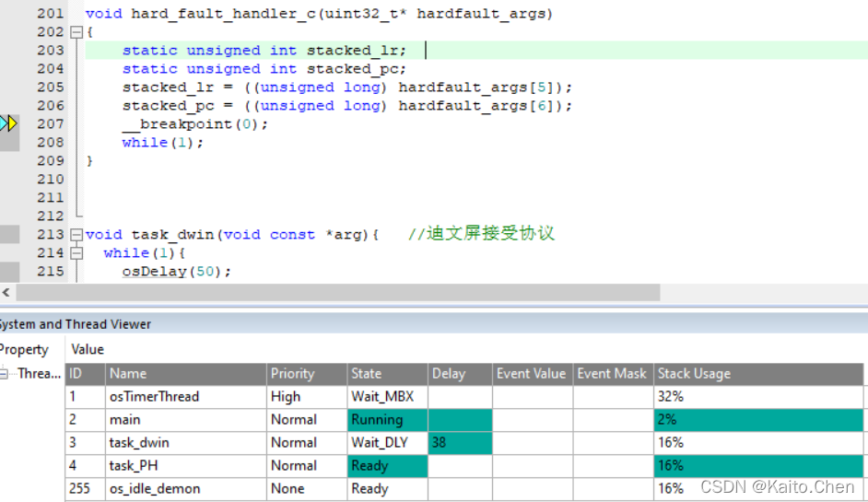Click the Running state cell
Viewport: 868px width, 502px height.
pyautogui.click(x=388, y=419)
